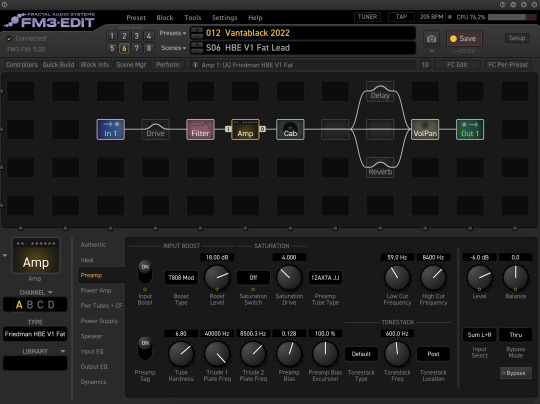Image resolution: width=540 pixels, height=404 pixels.
Task: Open the Tonestack Location Post selector
Action: click(x=433, y=354)
